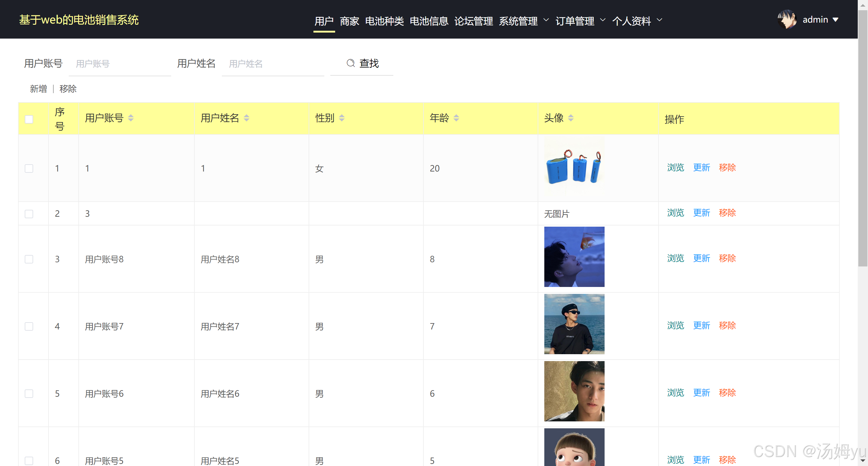Focus the 用户姓名 search input field

pos(272,64)
